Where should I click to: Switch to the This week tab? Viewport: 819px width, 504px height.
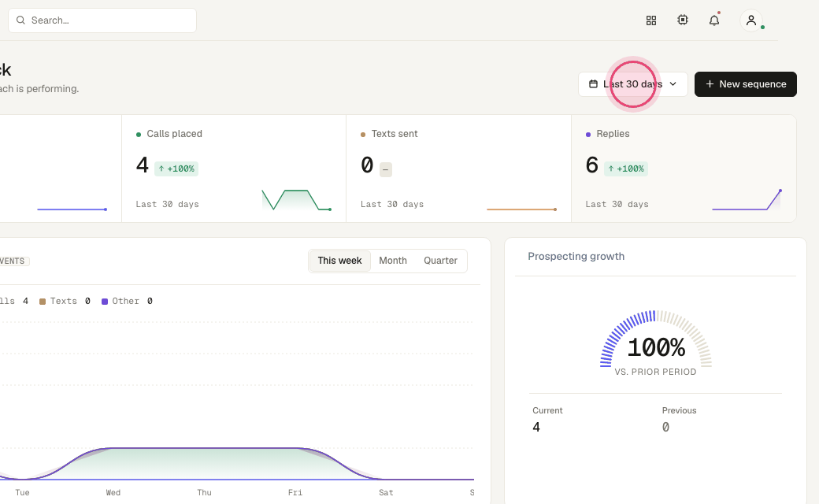click(x=339, y=261)
